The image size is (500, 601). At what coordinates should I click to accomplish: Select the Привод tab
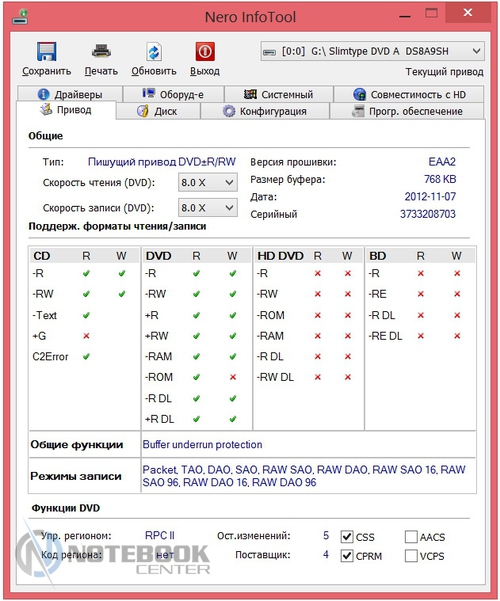click(66, 110)
